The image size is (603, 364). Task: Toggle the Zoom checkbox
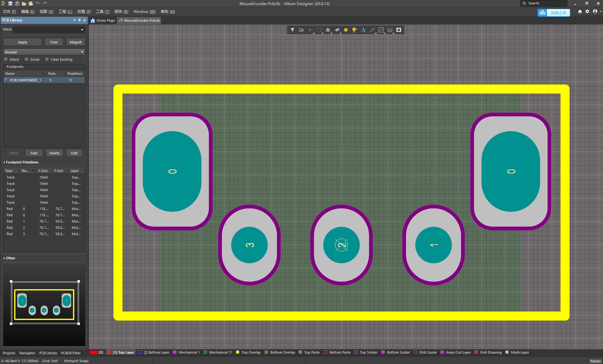(x=26, y=59)
